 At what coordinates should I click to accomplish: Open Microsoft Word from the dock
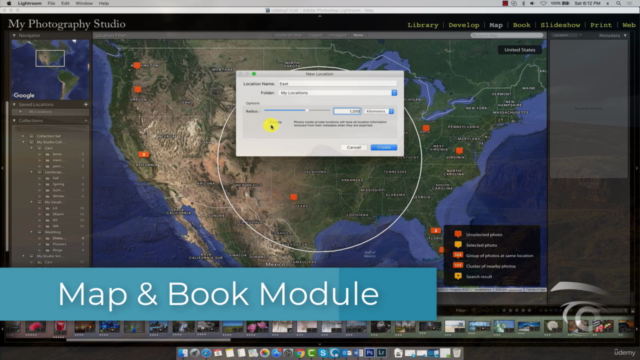coord(358,353)
